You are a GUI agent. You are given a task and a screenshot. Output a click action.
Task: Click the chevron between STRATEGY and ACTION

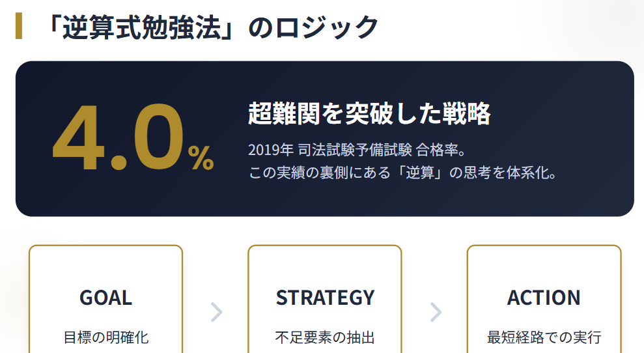(436, 312)
